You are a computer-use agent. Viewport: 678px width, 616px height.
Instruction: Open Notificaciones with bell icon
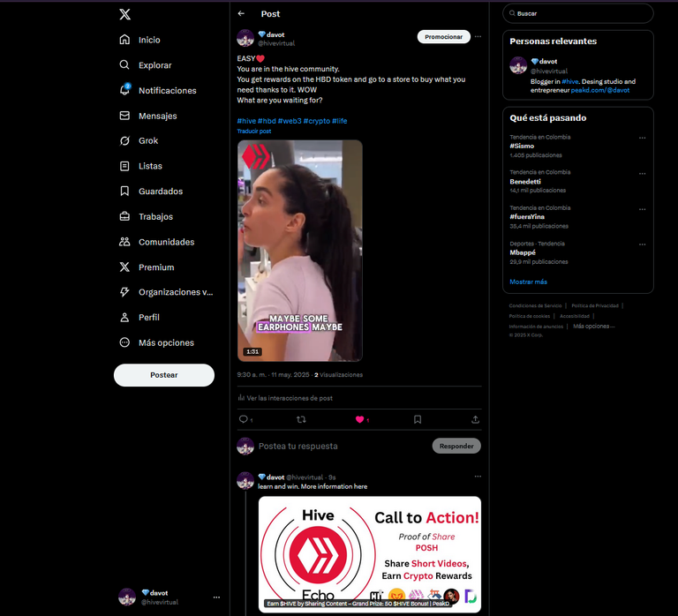click(158, 90)
